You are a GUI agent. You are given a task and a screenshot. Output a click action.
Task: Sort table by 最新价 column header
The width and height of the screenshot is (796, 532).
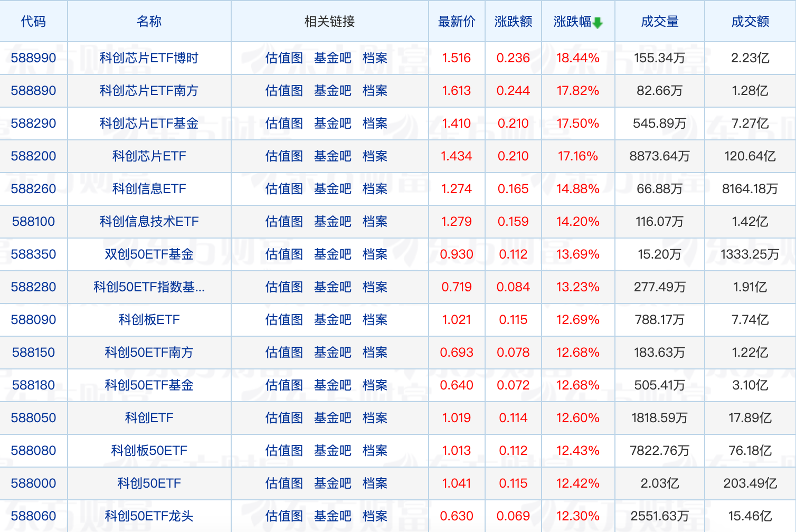[x=457, y=22]
